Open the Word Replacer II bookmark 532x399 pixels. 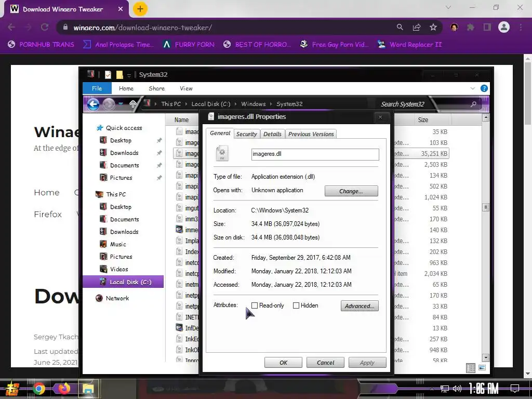click(x=410, y=45)
